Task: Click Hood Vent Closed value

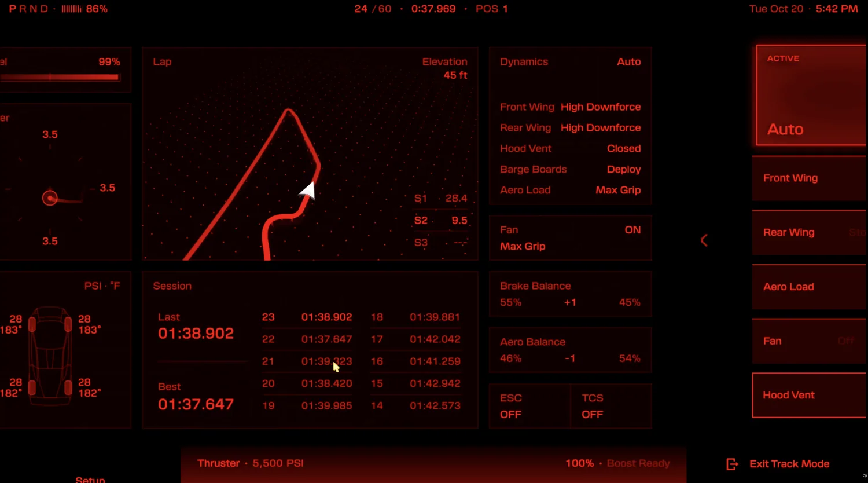Action: 624,149
